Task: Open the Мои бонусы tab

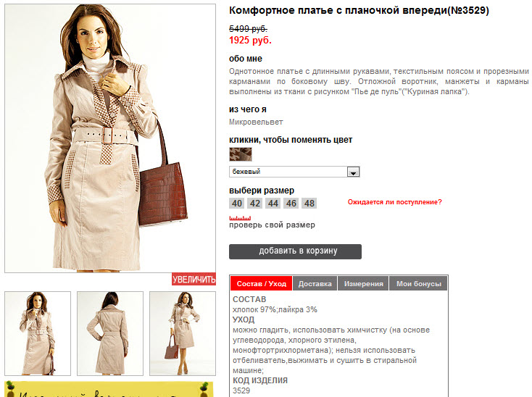Action: click(x=419, y=284)
